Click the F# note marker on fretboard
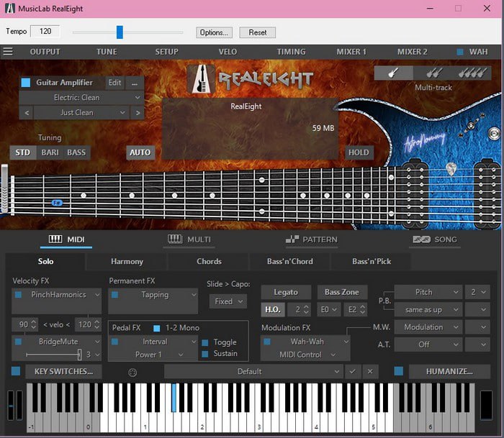 pos(57,203)
